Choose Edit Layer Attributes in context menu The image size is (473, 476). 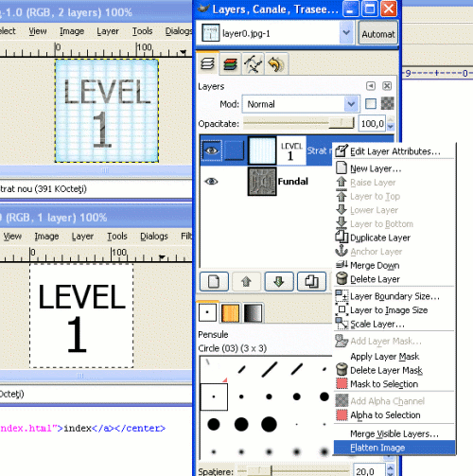pyautogui.click(x=394, y=151)
